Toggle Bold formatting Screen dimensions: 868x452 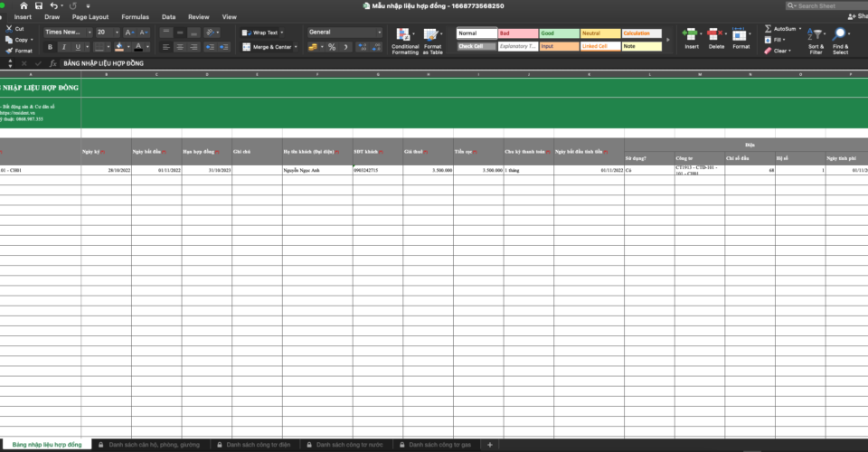pyautogui.click(x=50, y=47)
